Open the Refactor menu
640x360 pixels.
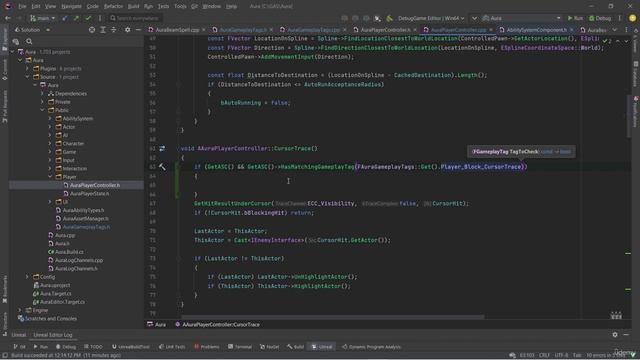[x=113, y=7]
